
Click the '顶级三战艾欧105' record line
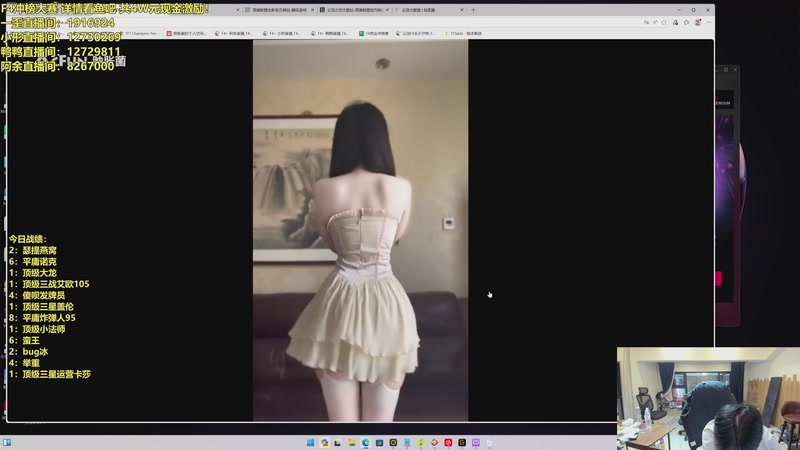pyautogui.click(x=49, y=284)
